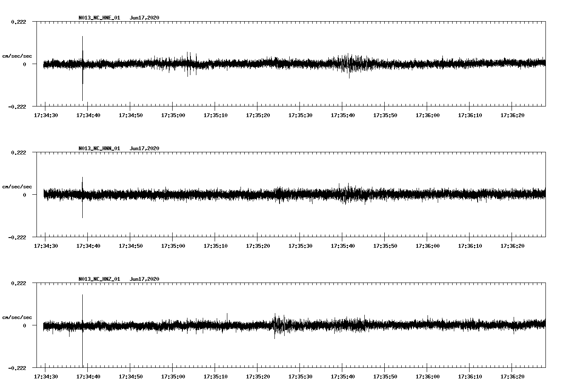Click the N013_NC_HNN_01 channel title

tap(99, 148)
